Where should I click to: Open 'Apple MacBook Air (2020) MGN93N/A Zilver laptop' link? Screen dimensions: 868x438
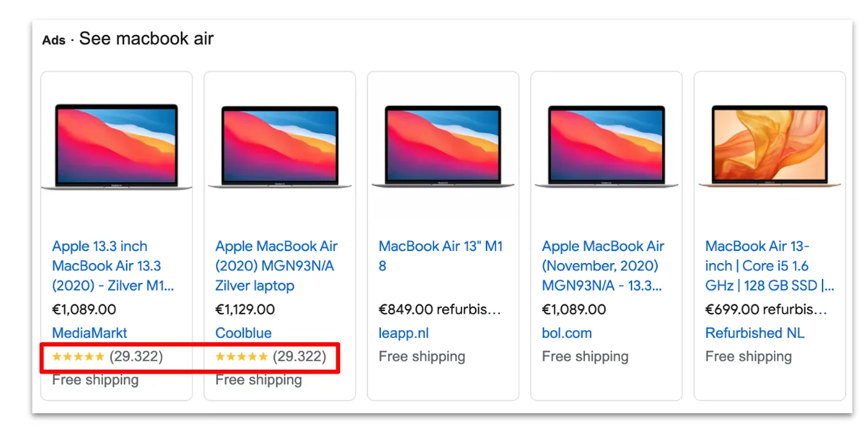tap(277, 266)
